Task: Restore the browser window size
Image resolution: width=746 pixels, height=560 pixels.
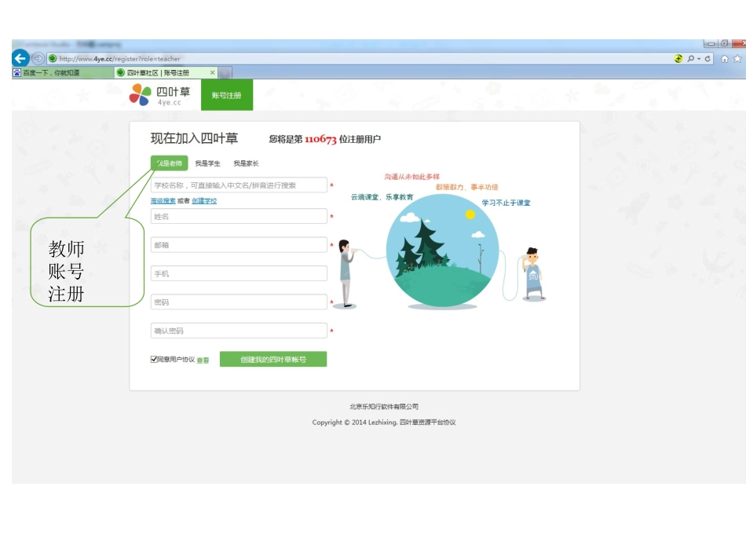Action: [x=725, y=44]
